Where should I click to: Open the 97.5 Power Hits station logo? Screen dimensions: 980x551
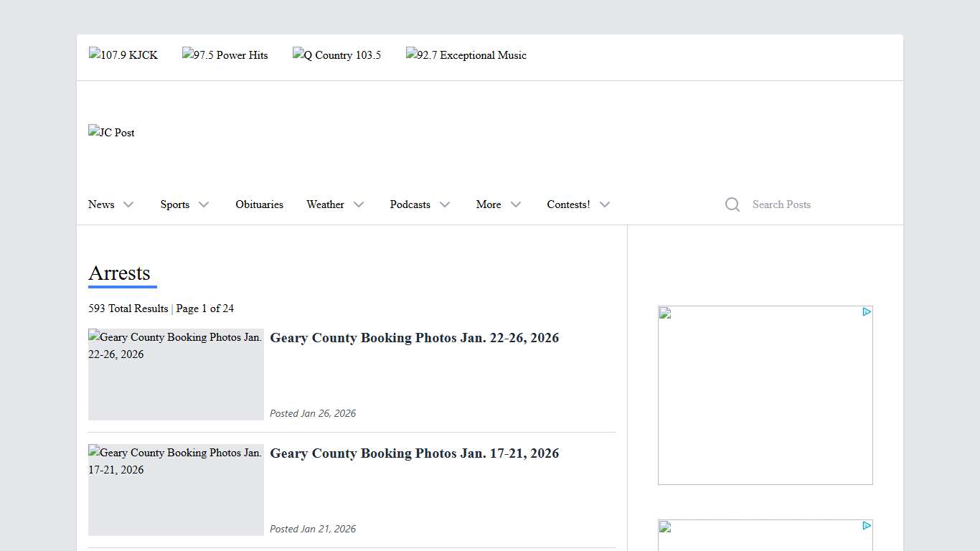(x=225, y=55)
